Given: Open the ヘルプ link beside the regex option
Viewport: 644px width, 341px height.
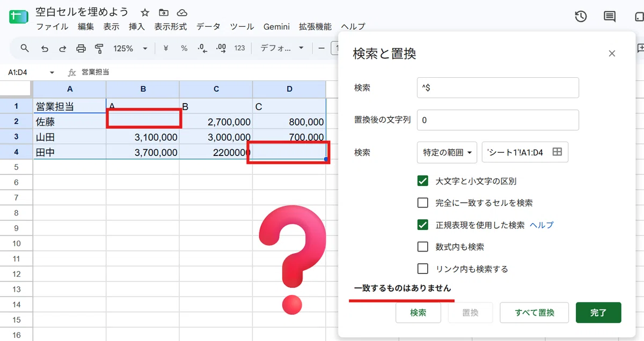Looking at the screenshot, I should tap(541, 225).
